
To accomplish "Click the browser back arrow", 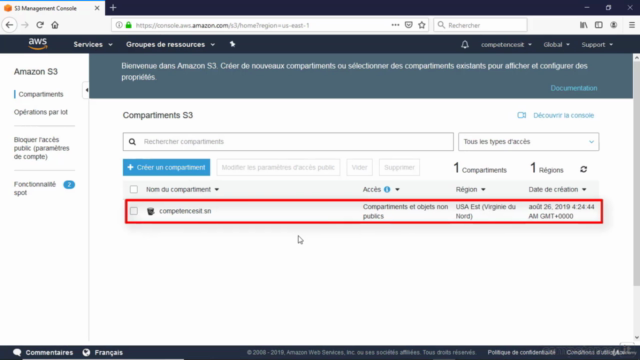I will point(9,25).
